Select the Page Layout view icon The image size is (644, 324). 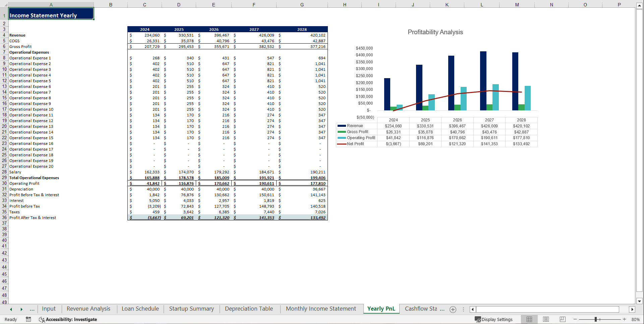pyautogui.click(x=546, y=319)
